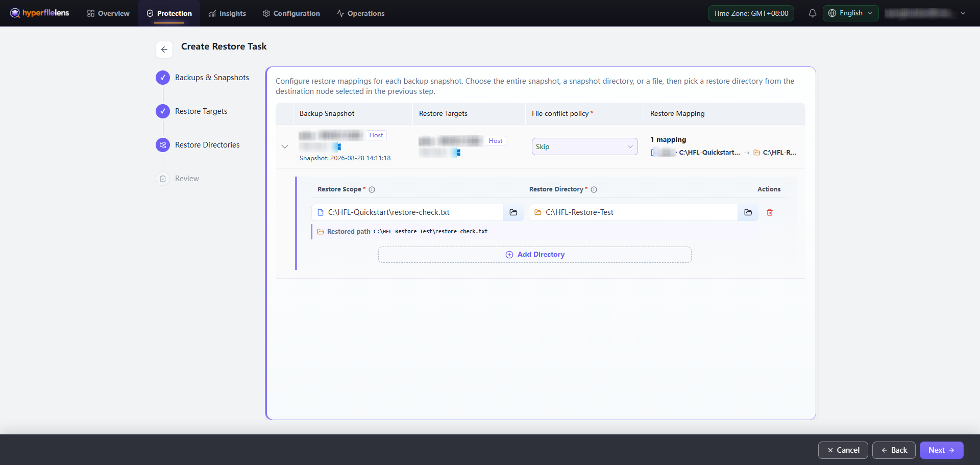Select the Review step label
The width and height of the screenshot is (980, 465).
pyautogui.click(x=187, y=179)
